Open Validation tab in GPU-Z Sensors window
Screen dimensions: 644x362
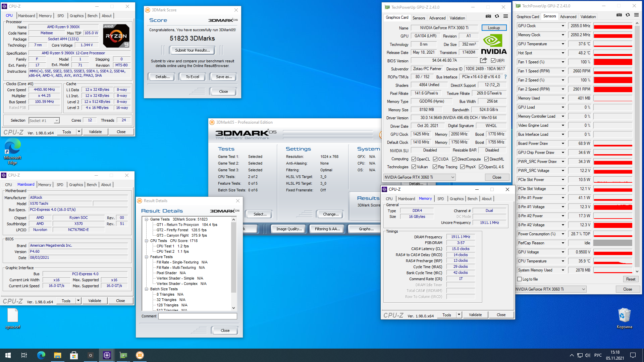point(588,17)
